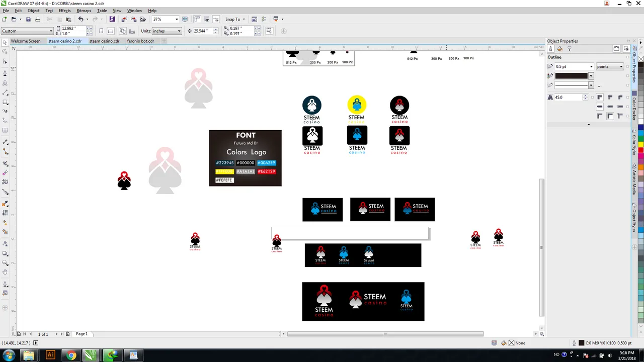Switch to the Welcome Screen tab

(25, 41)
